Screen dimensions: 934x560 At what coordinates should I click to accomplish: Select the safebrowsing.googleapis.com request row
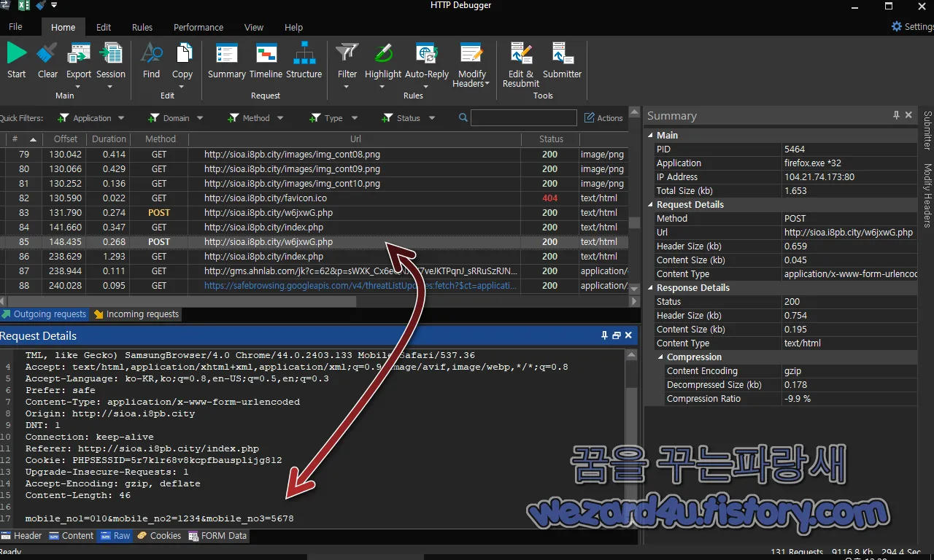tap(314, 286)
